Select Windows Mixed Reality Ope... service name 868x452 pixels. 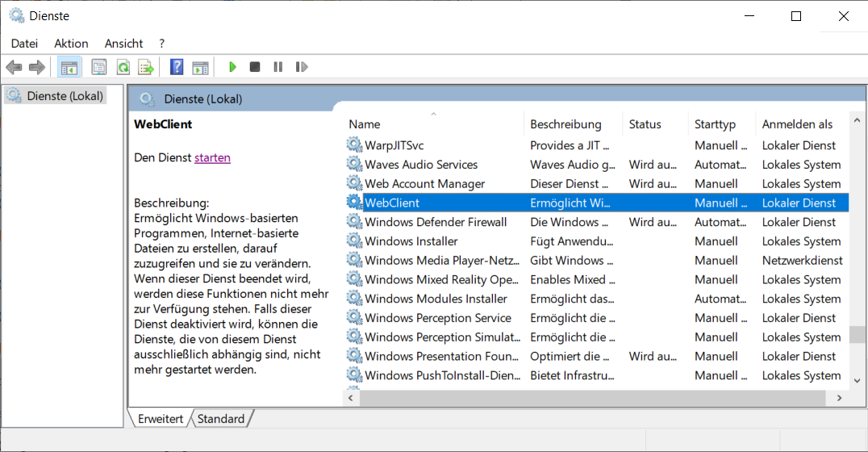[x=442, y=280]
